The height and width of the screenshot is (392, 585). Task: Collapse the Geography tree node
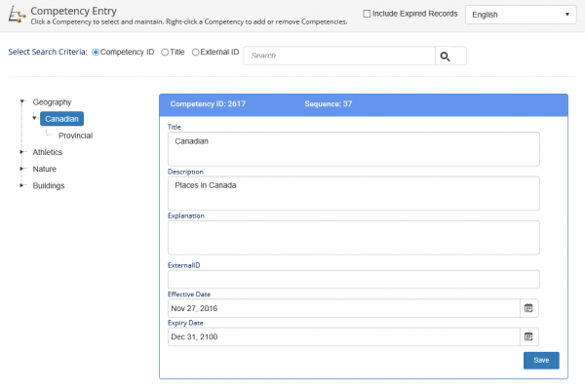point(22,101)
